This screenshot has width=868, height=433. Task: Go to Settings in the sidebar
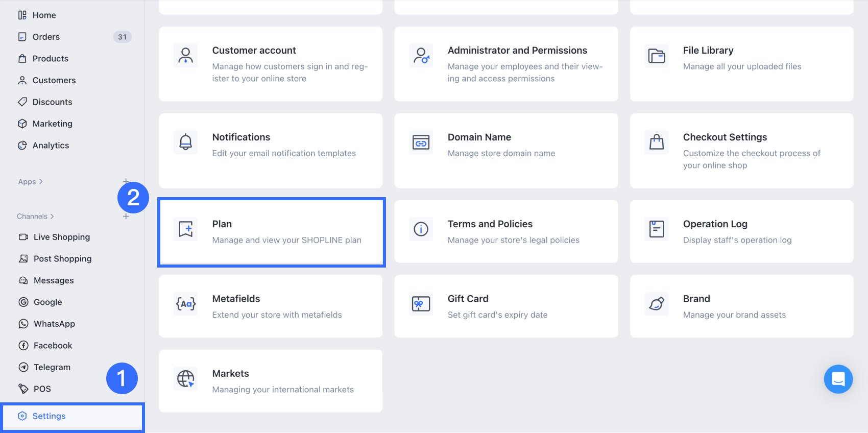[x=49, y=416]
